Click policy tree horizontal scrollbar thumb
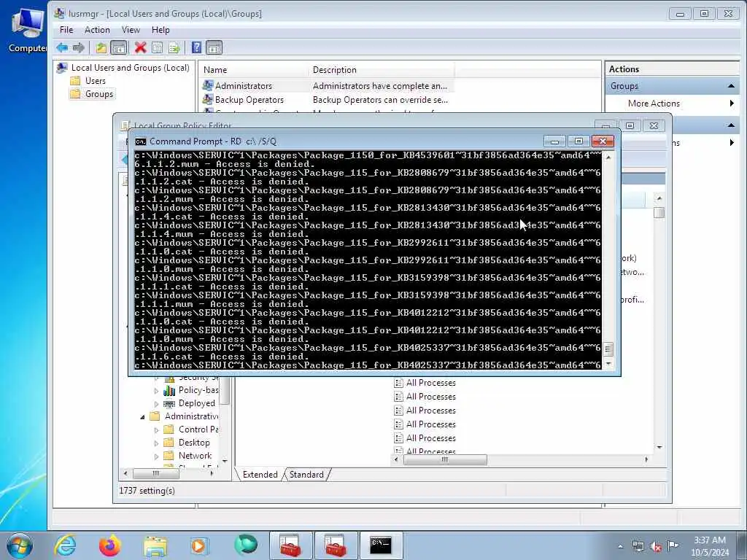The image size is (747, 560). 156,473
